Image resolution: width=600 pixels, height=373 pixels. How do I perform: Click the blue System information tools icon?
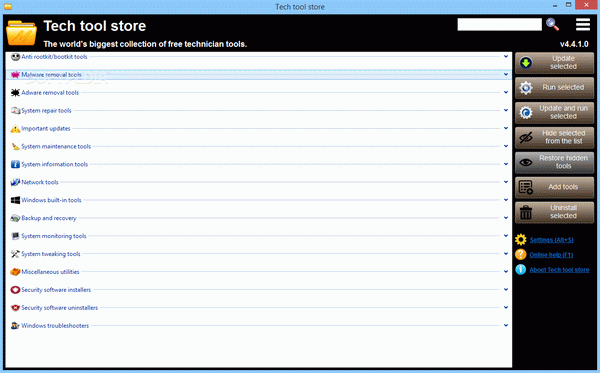click(x=15, y=164)
